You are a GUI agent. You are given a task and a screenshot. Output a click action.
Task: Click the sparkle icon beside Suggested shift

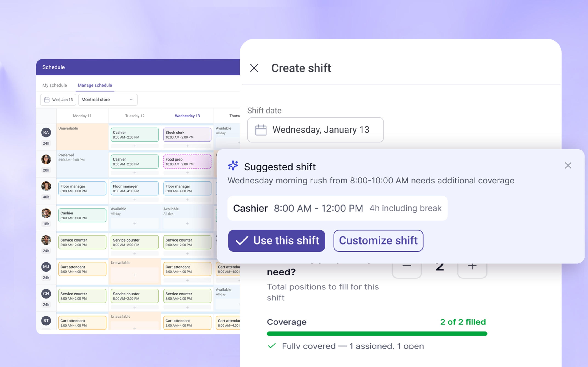pyautogui.click(x=233, y=166)
